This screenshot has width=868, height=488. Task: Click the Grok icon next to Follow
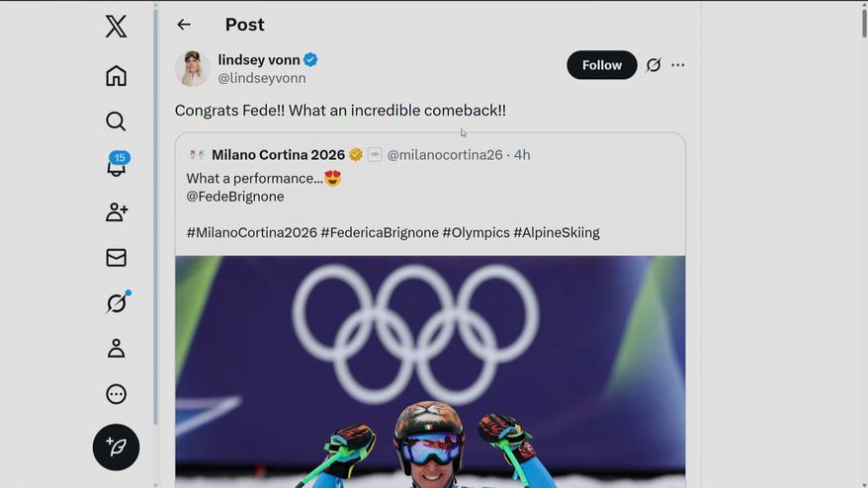(x=653, y=65)
